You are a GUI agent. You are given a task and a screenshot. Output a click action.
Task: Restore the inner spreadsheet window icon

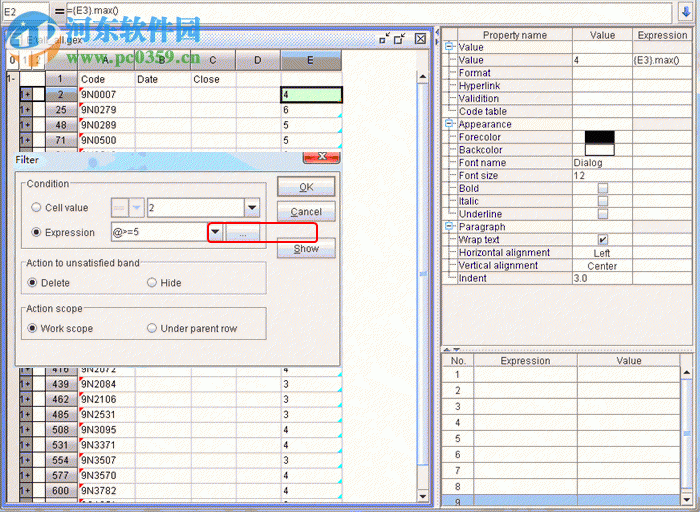[384, 39]
